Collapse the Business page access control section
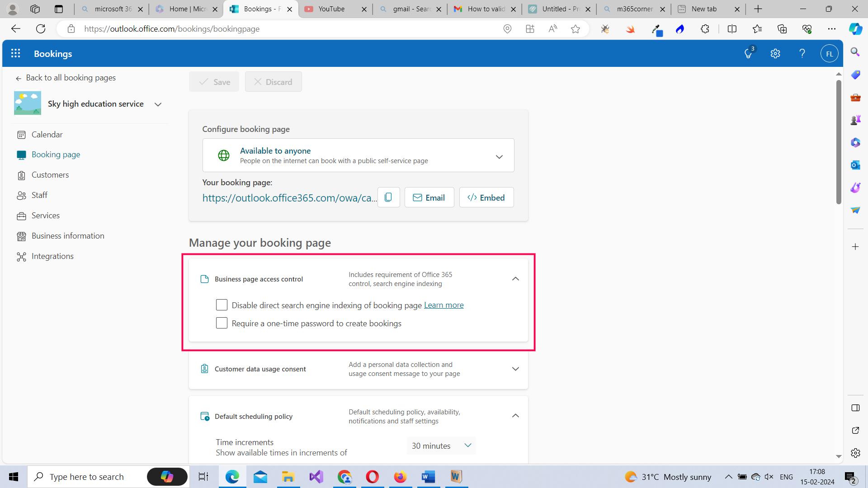This screenshot has height=488, width=868. click(x=515, y=279)
